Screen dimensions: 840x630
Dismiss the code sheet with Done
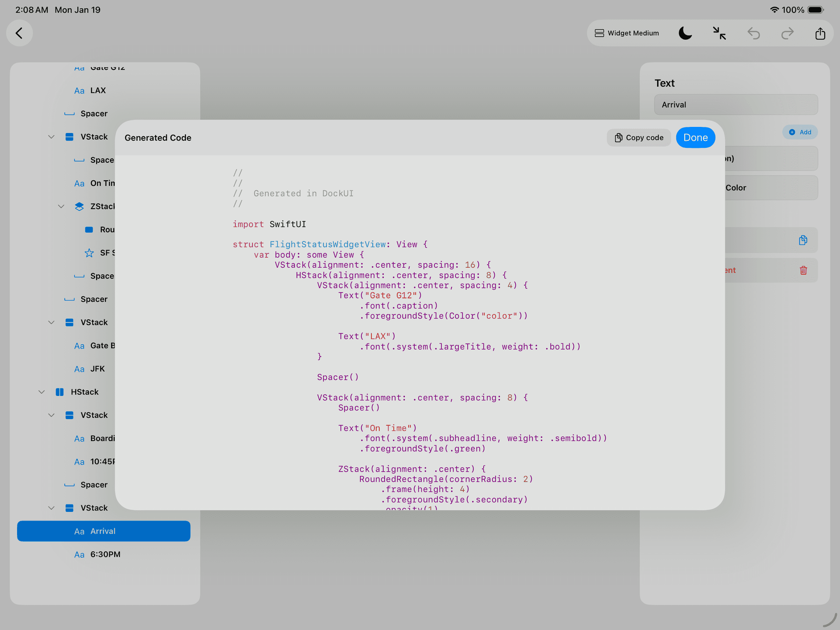[695, 137]
